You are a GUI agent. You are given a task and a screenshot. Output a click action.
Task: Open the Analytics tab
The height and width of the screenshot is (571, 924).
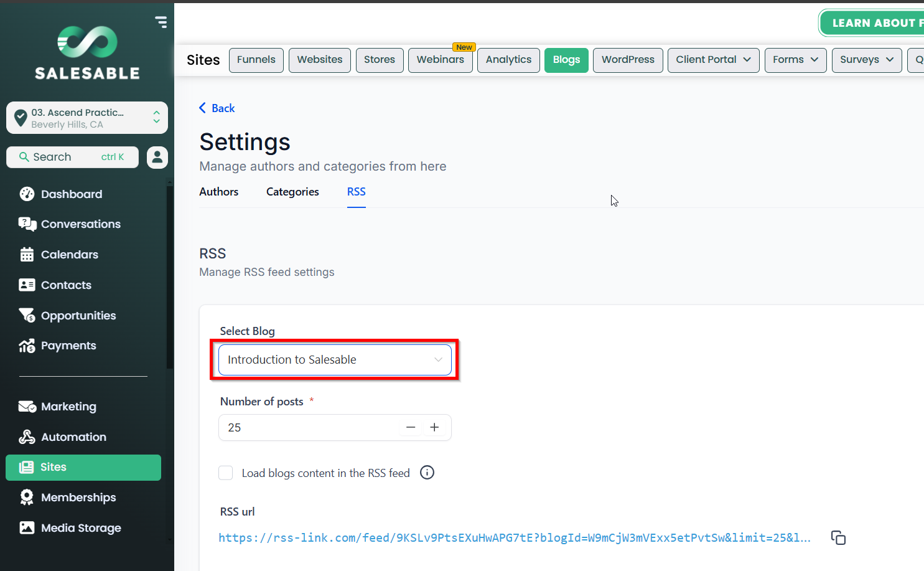pos(508,60)
